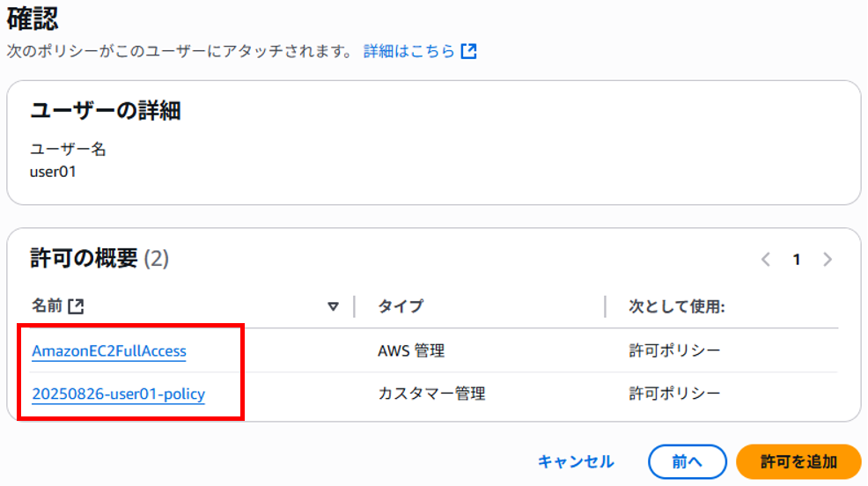Go to next page with right chevron
The height and width of the screenshot is (486, 868).
coord(828,259)
